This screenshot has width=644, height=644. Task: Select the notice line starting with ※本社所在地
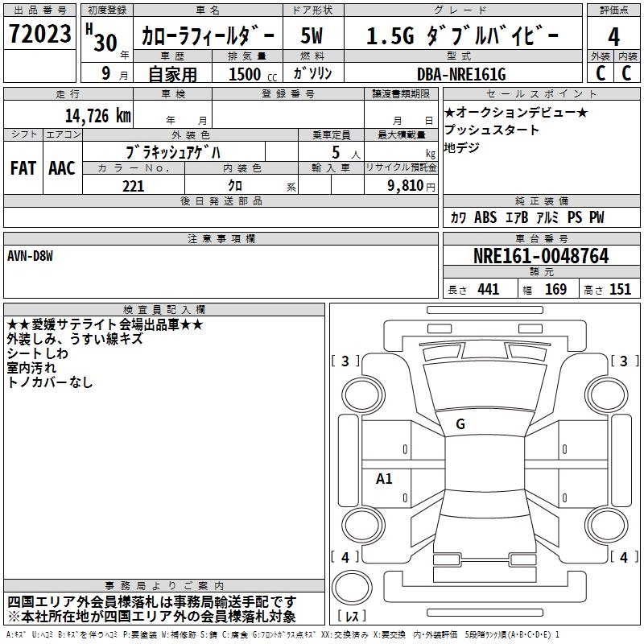point(151,617)
